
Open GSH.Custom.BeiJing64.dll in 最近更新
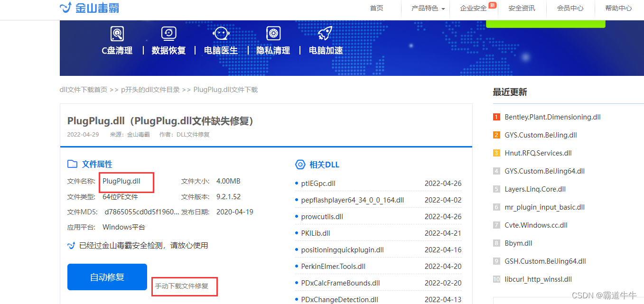point(545,261)
